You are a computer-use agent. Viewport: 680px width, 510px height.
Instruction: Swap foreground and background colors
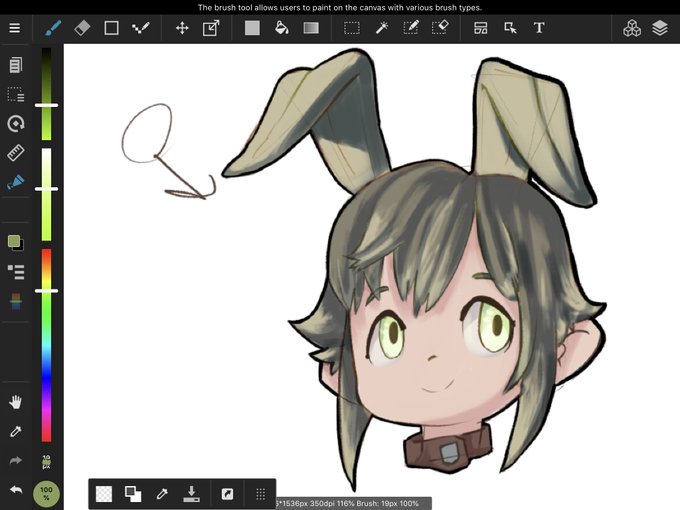(133, 494)
